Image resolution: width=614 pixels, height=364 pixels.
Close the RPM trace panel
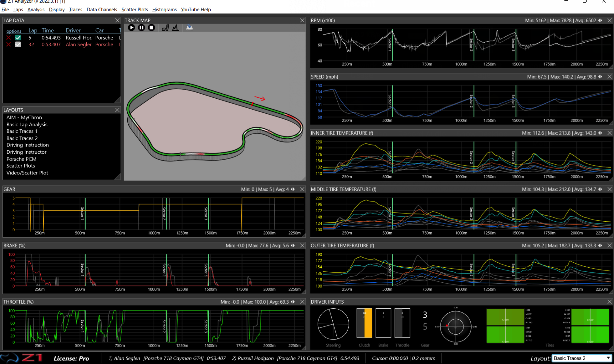(610, 20)
